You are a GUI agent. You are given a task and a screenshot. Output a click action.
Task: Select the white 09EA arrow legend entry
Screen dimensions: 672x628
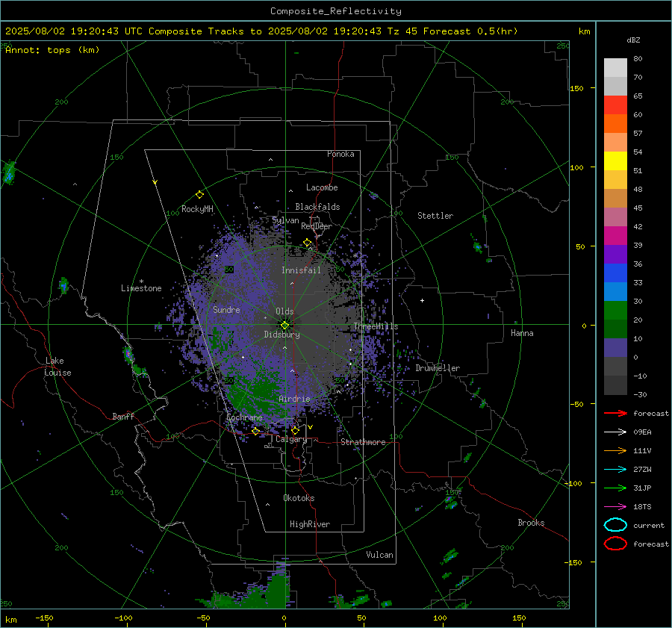coord(615,432)
